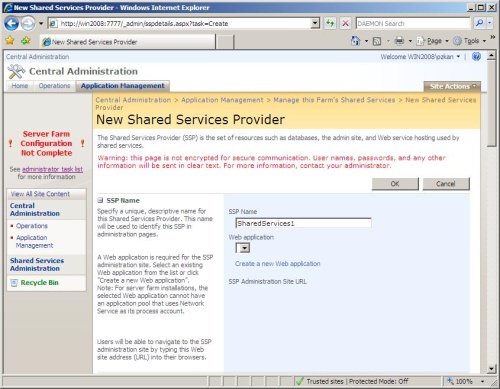The height and width of the screenshot is (389, 500).
Task: Click the Home page icon in toolbar
Action: (356, 41)
